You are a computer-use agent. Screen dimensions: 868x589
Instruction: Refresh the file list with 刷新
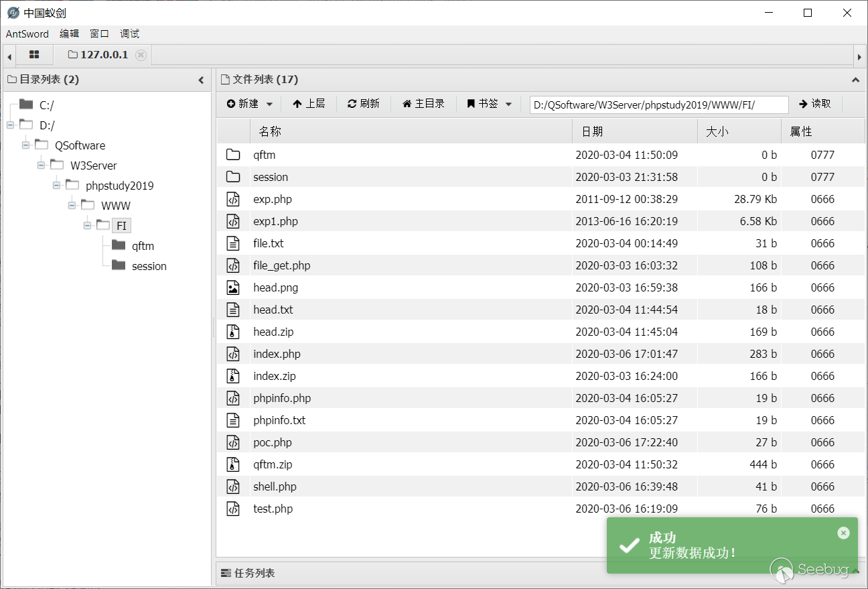click(x=364, y=104)
